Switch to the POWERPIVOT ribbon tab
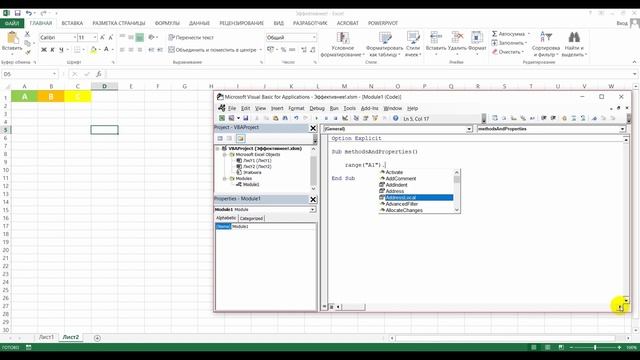Image resolution: width=640 pixels, height=360 pixels. pyautogui.click(x=382, y=23)
